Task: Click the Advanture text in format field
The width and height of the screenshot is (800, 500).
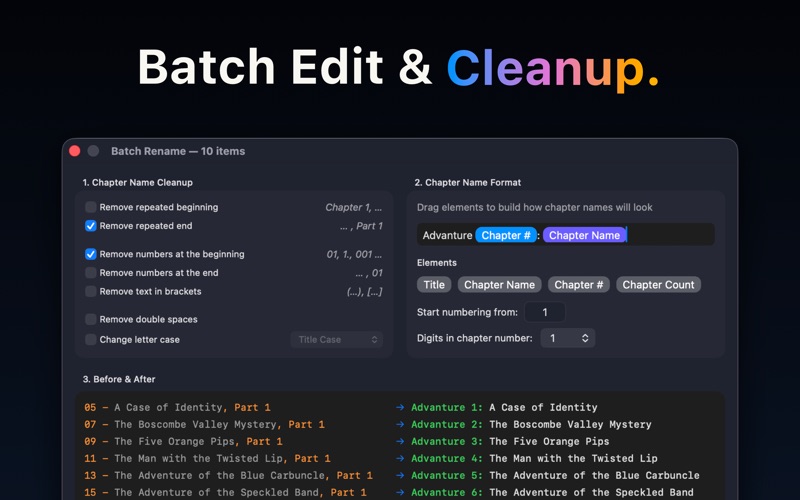Action: coord(447,235)
